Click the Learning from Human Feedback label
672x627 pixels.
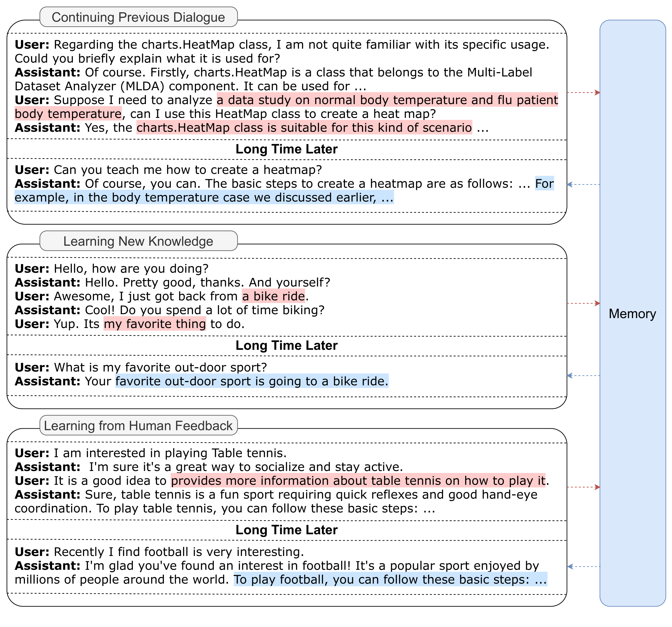click(x=138, y=426)
